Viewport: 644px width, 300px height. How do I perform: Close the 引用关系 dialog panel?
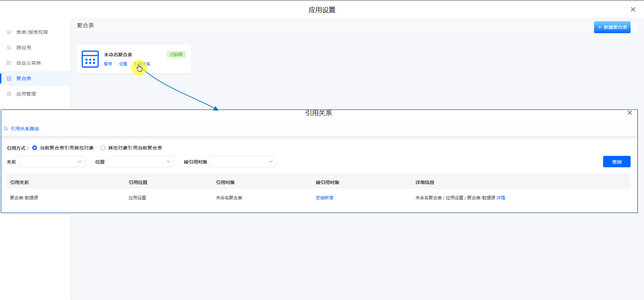[630, 113]
